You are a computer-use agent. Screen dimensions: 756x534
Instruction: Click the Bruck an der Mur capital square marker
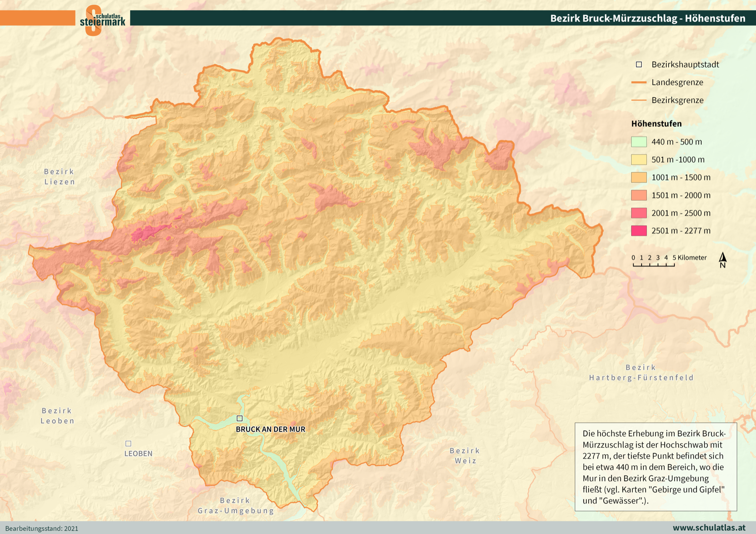click(x=240, y=418)
